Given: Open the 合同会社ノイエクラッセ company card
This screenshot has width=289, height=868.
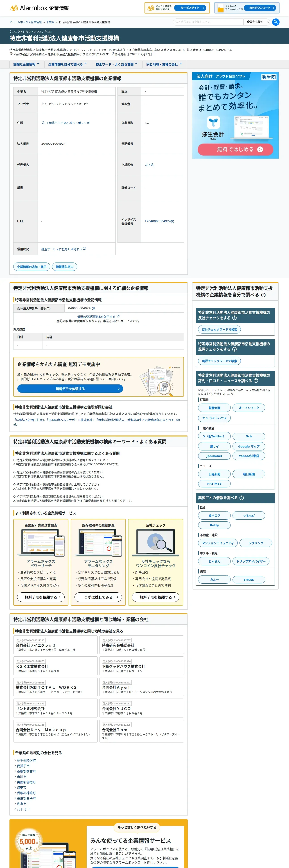Looking at the screenshot, I should tap(56, 645).
